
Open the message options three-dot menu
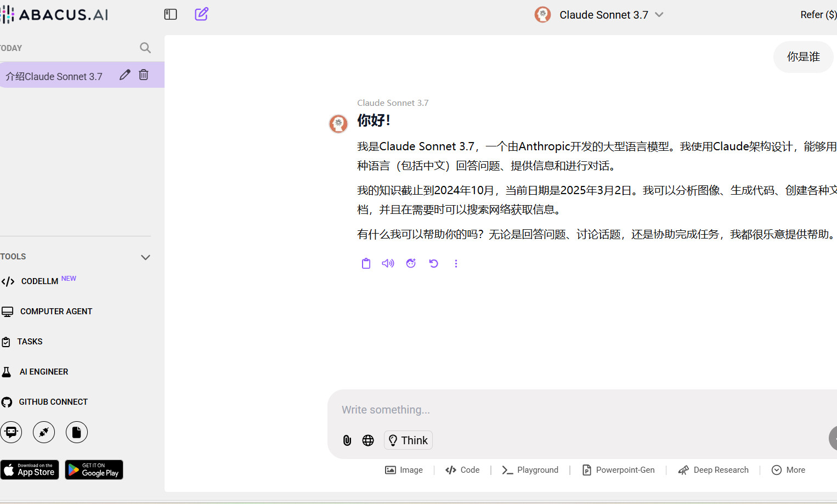pyautogui.click(x=456, y=263)
